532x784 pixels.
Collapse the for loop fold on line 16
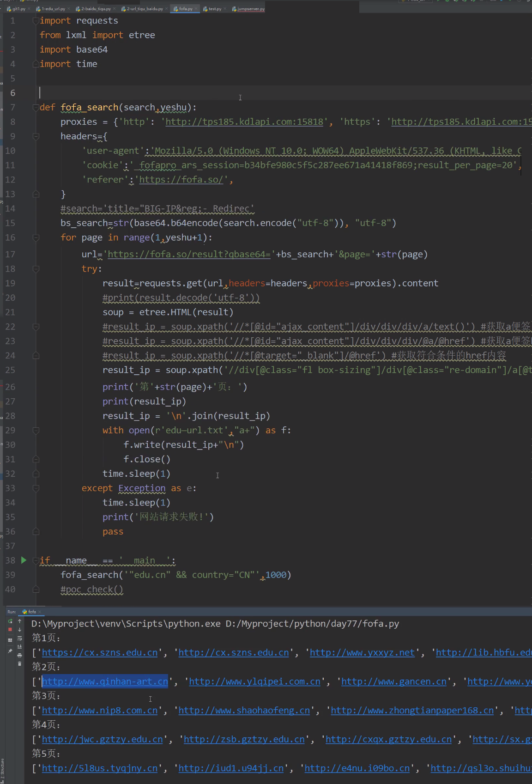pyautogui.click(x=36, y=238)
